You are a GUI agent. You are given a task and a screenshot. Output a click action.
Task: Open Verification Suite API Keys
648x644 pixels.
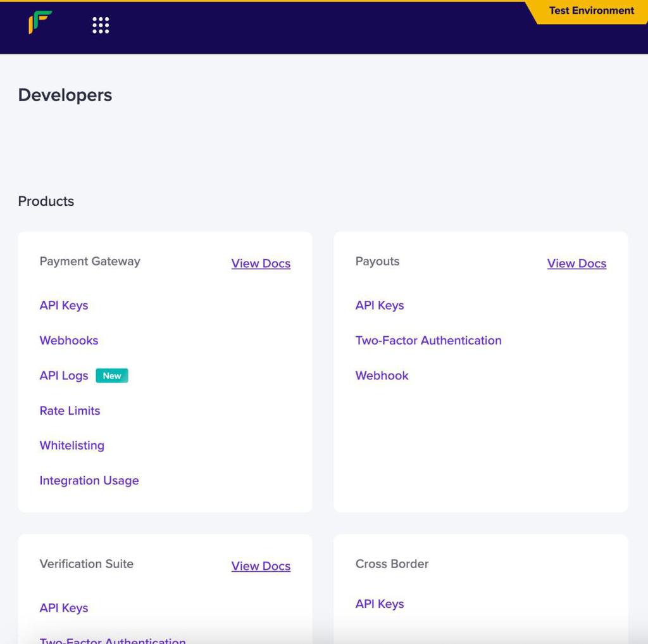coord(64,608)
